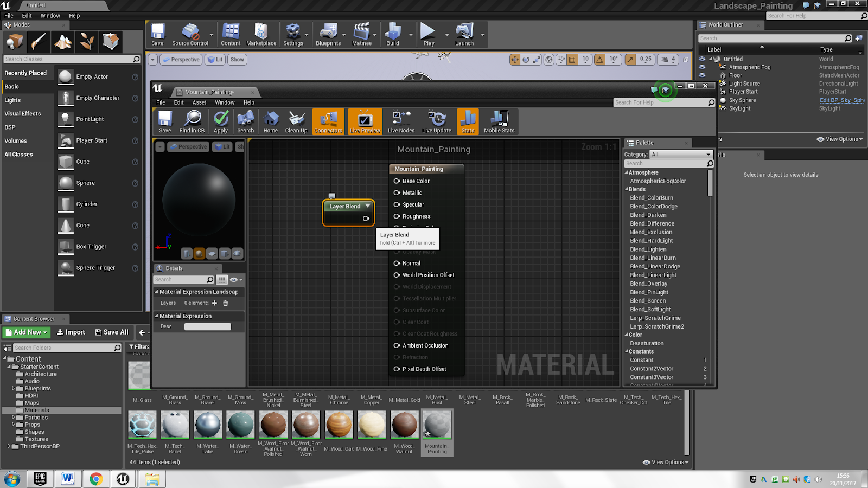Viewport: 868px width, 488px height.
Task: Toggle Live Preview in material editor
Action: [x=365, y=121]
